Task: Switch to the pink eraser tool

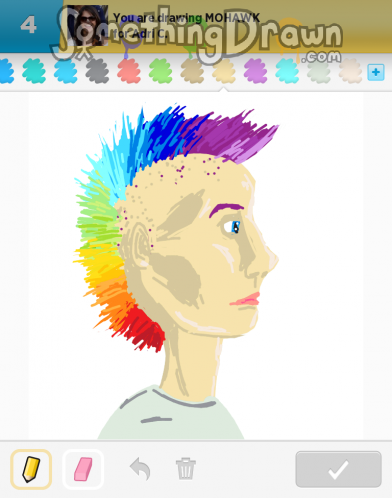Action: (83, 469)
